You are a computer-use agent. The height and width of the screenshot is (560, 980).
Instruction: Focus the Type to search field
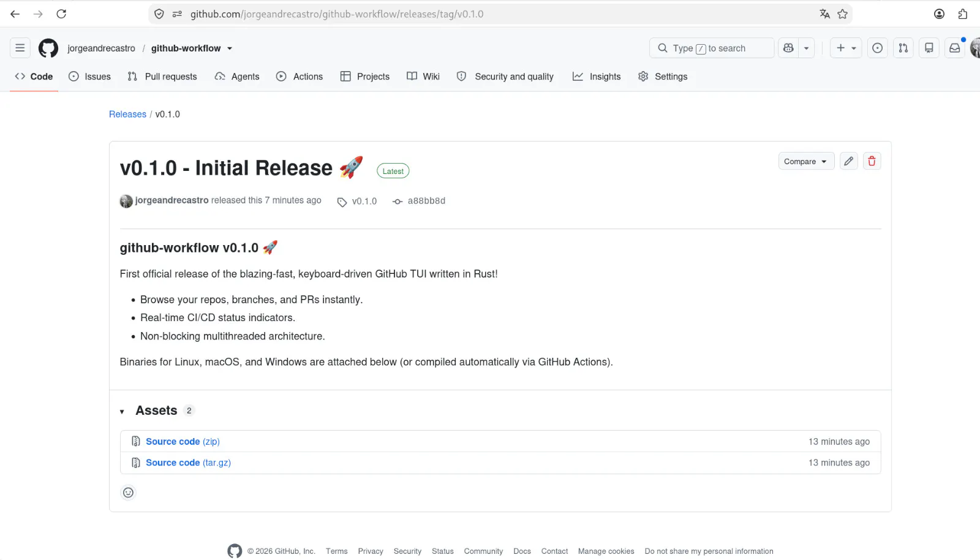(712, 48)
